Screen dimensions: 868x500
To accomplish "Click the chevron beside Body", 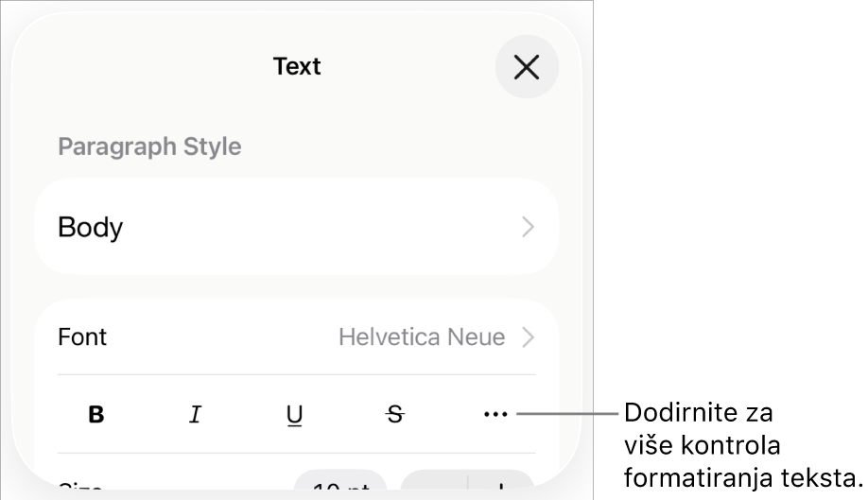I will 528,227.
